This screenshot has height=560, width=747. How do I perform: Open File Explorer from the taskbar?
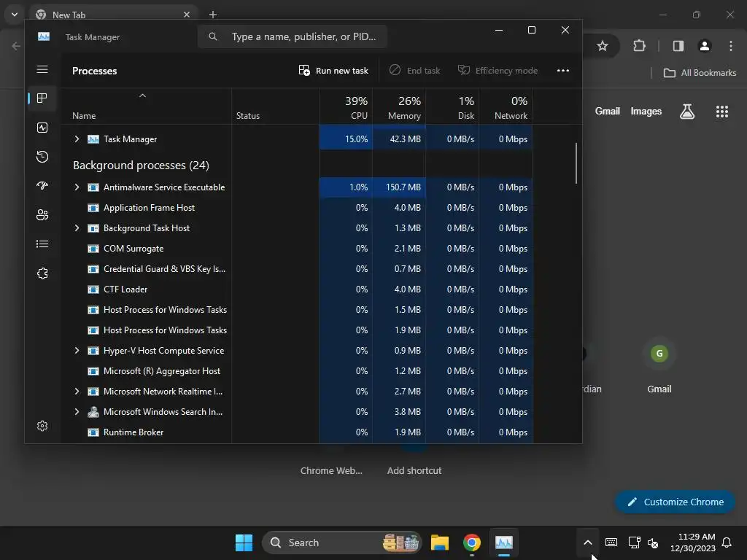point(440,542)
